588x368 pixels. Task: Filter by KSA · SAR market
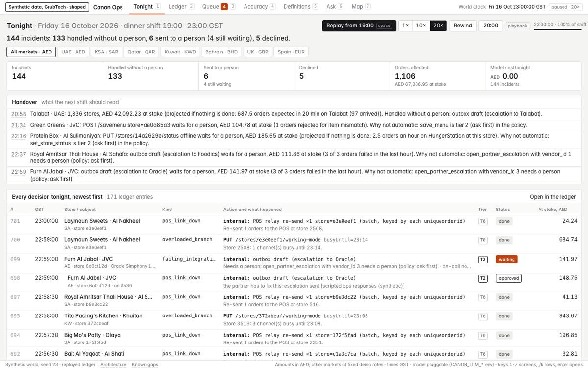tap(106, 52)
